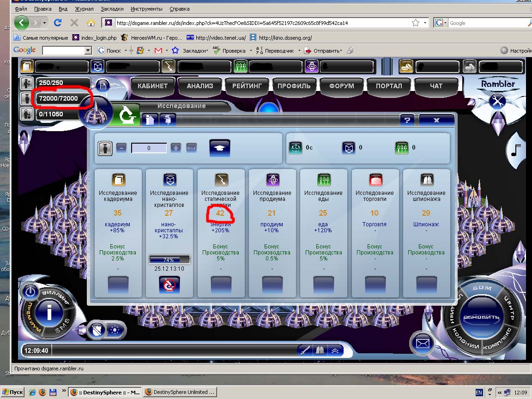
Task: Click the sword icon in bottom bar
Action: (305, 350)
